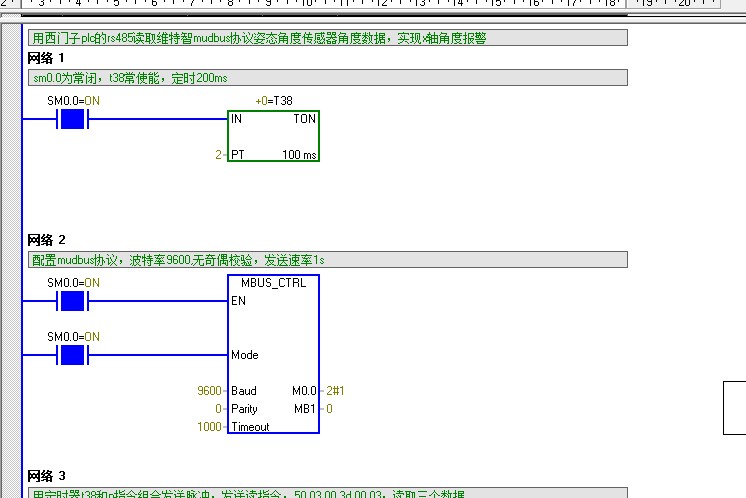This screenshot has height=498, width=746.
Task: Select the Timeout value 1000
Action: 209,427
